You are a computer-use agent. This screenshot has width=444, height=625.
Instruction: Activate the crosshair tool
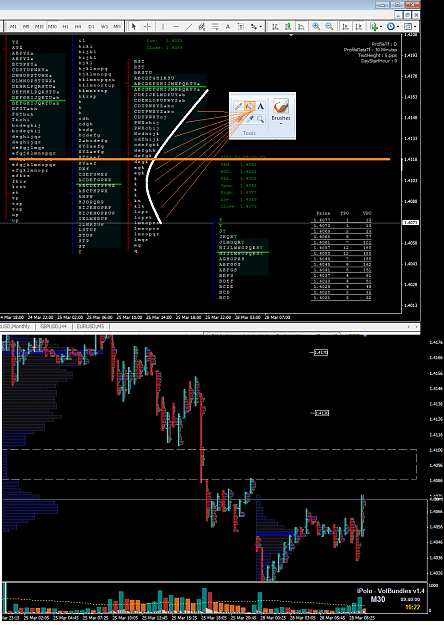point(147,26)
